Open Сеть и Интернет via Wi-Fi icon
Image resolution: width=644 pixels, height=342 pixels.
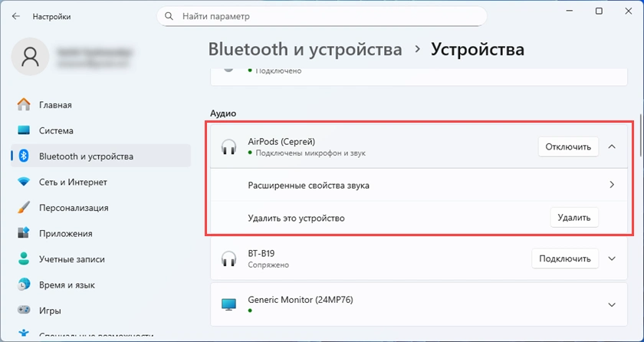[24, 183]
